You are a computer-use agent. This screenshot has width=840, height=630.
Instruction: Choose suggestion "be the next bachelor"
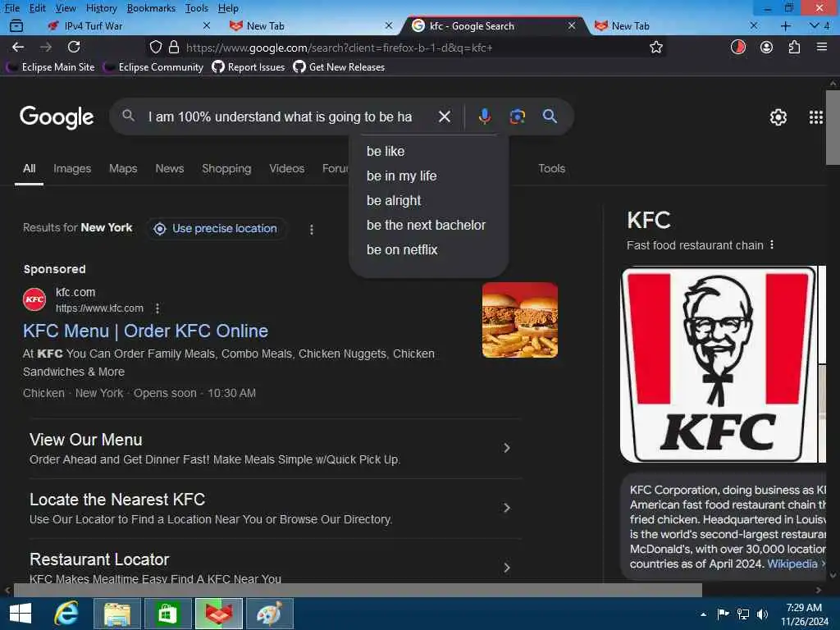[428, 225]
